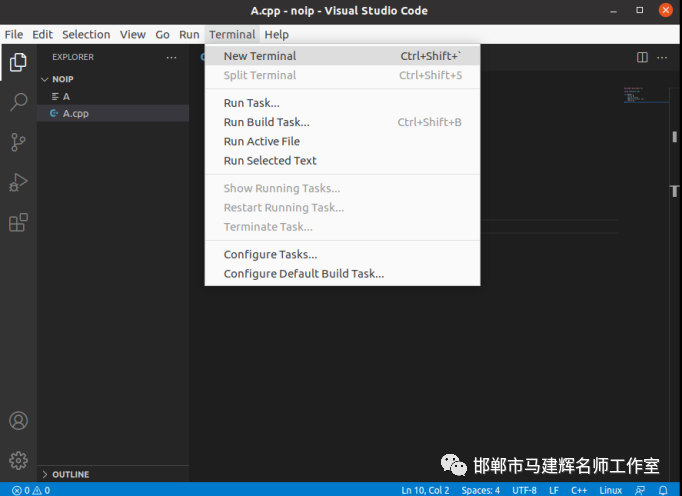This screenshot has height=496, width=682.
Task: Open the Explorer view in activity bar
Action: [x=18, y=62]
